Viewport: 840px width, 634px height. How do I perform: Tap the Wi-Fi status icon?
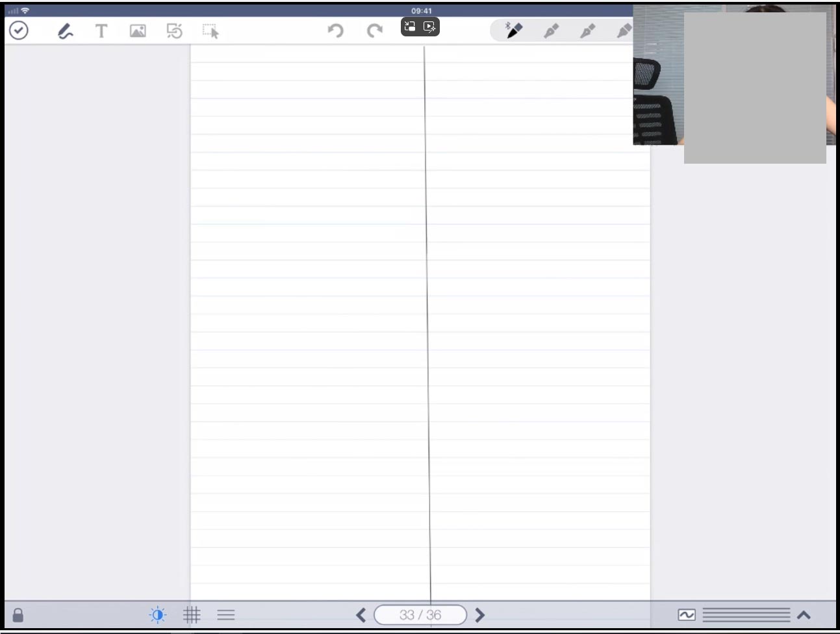point(25,11)
